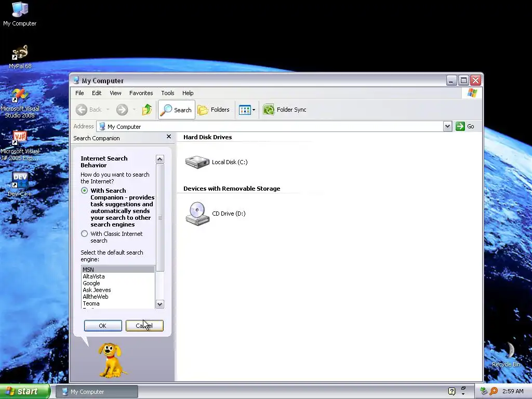Viewport: 532px width, 399px height.
Task: Confirm with the OK button
Action: tap(103, 326)
